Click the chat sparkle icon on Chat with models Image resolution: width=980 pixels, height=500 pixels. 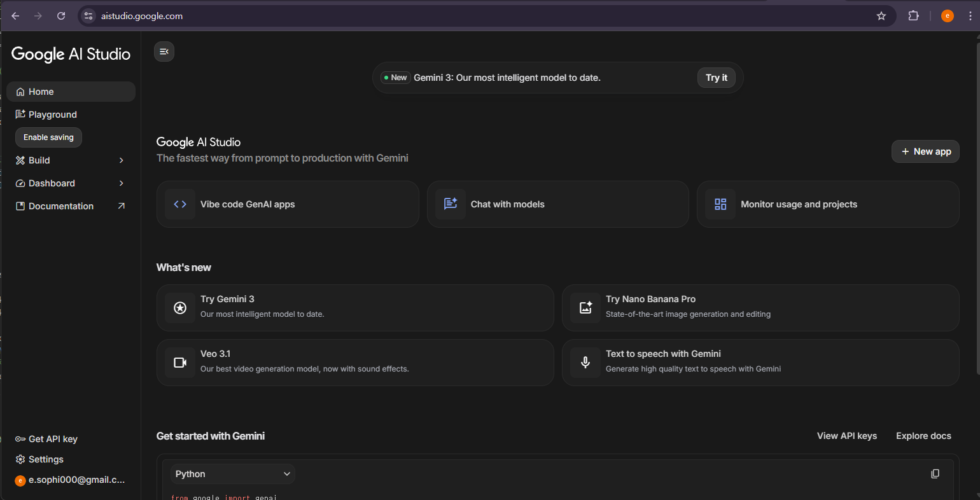[x=451, y=204]
